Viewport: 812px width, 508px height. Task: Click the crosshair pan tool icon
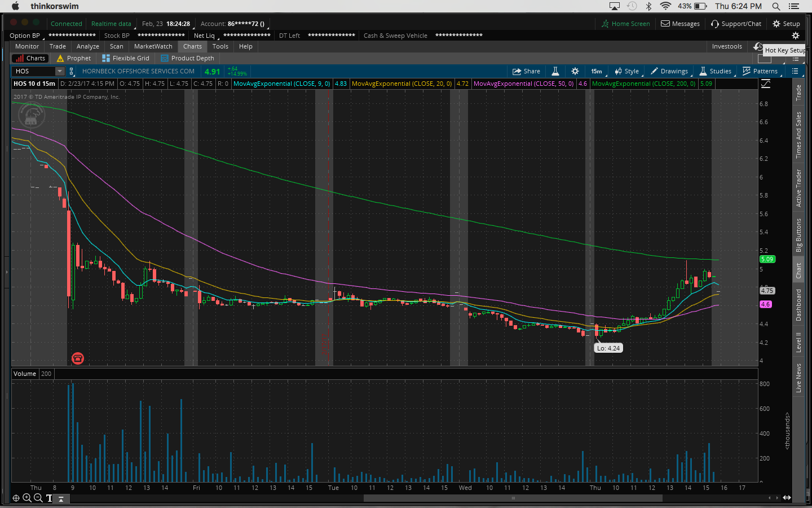16,498
